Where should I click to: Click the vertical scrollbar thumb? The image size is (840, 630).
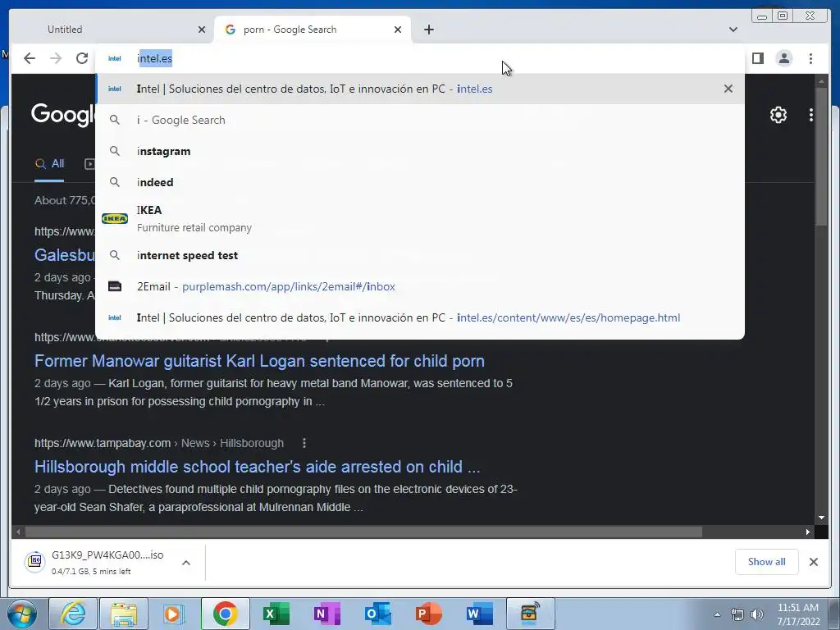820,158
